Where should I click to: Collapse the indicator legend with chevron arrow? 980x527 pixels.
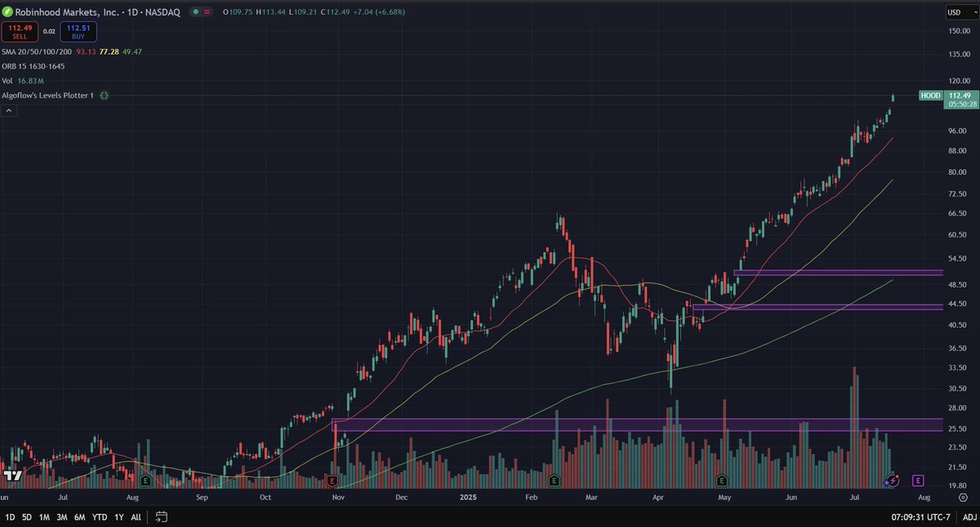click(x=10, y=110)
